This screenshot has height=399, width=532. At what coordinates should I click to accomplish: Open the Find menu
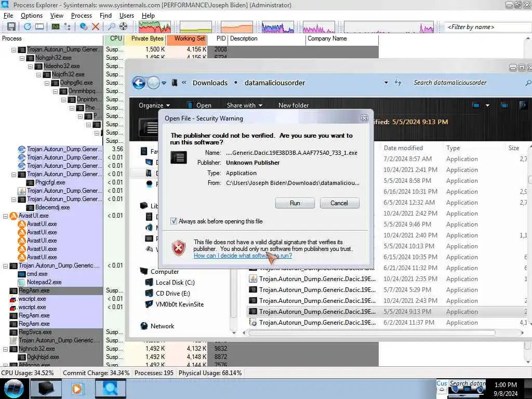(x=105, y=16)
